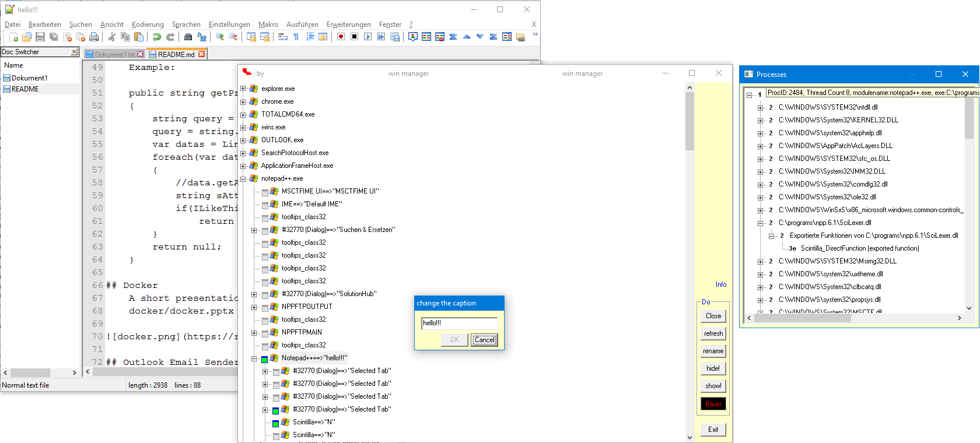Click the Zoom In magnifier icon

pos(220,37)
